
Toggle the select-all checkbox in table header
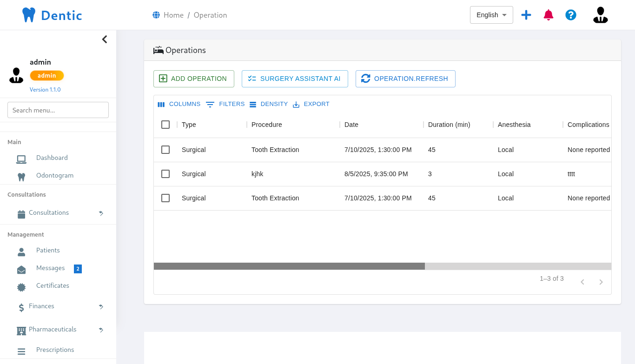tap(165, 125)
